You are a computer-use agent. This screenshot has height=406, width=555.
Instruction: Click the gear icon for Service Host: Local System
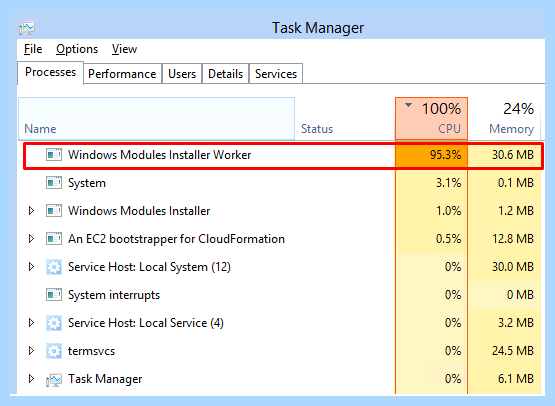[54, 267]
